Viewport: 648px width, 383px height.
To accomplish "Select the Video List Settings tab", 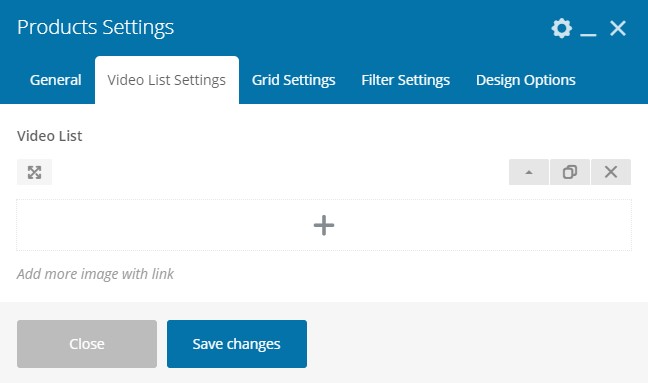I will pos(167,80).
